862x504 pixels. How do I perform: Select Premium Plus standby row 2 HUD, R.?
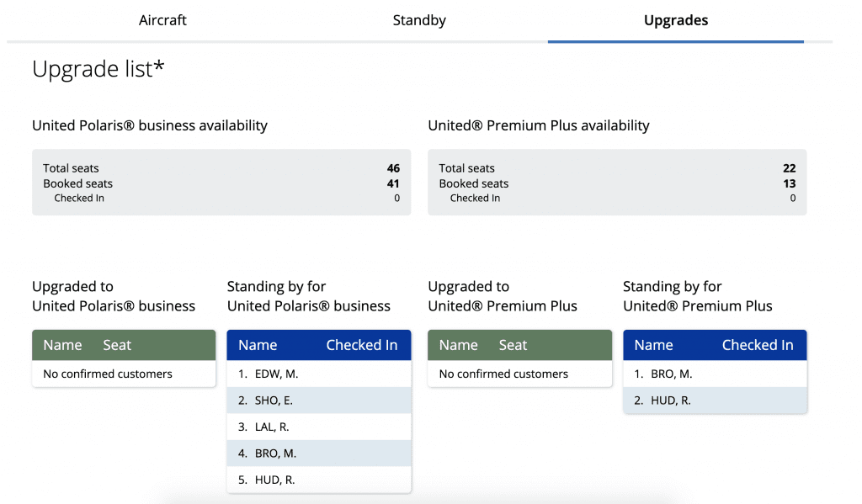point(715,401)
